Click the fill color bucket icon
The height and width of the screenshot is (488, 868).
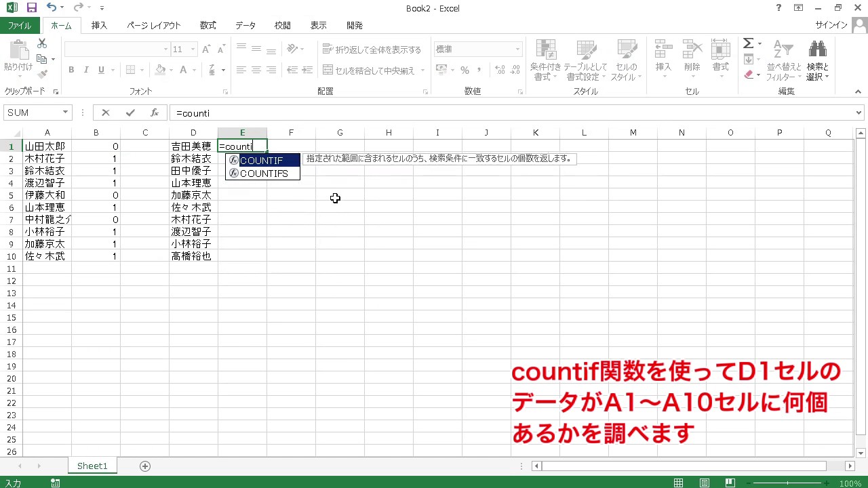click(x=160, y=70)
